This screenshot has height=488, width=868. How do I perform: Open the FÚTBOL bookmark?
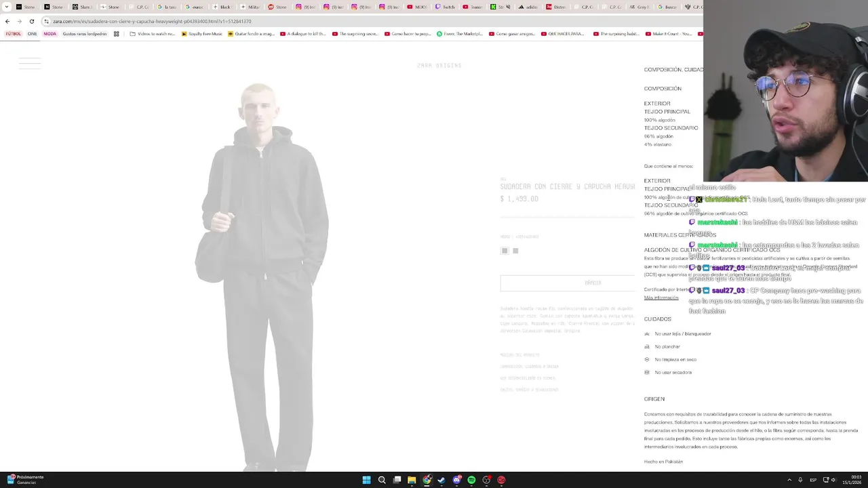13,34
